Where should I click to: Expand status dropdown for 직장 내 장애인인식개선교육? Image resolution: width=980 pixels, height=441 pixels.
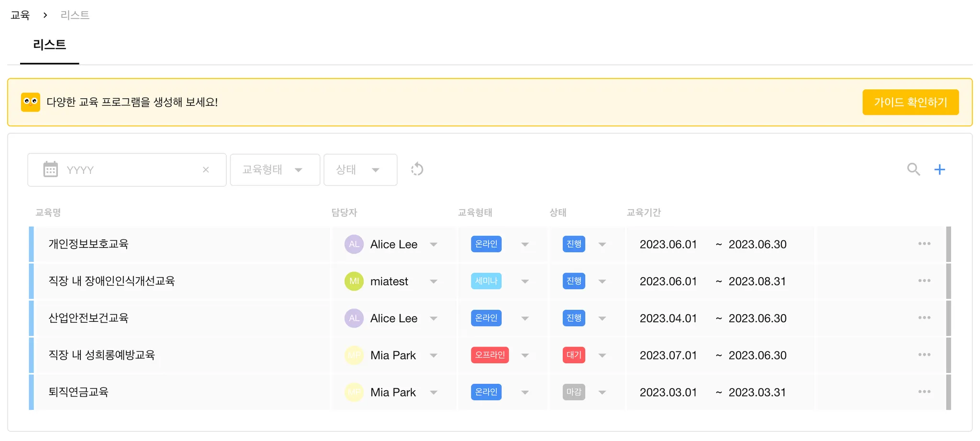[x=602, y=281]
